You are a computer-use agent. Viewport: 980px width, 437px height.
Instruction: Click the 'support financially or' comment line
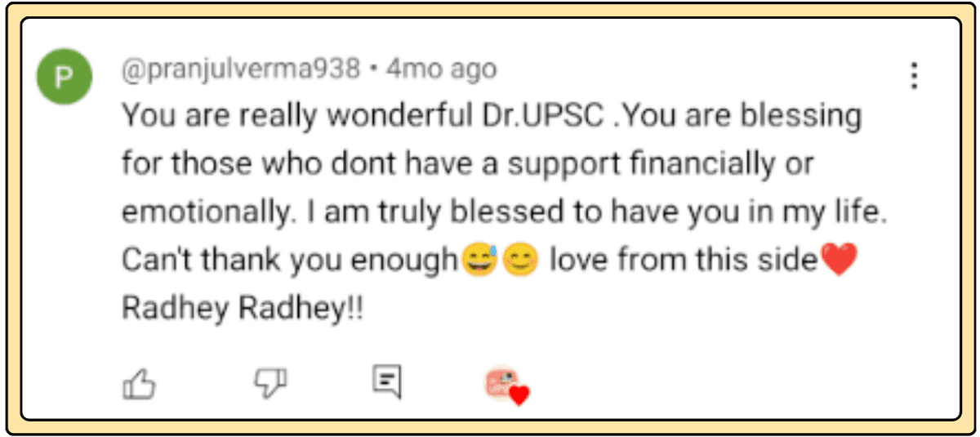(x=661, y=165)
